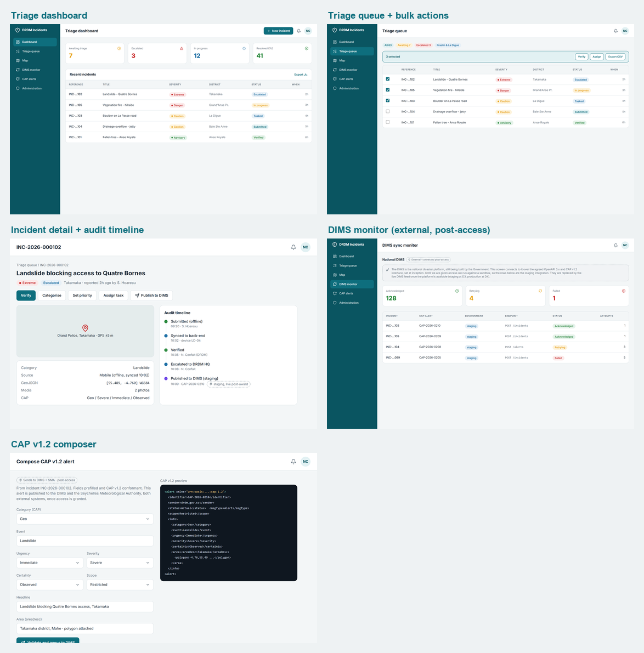Click the warning triangle icon on Escalated card
Screen dimensions: 644x653
tap(181, 48)
